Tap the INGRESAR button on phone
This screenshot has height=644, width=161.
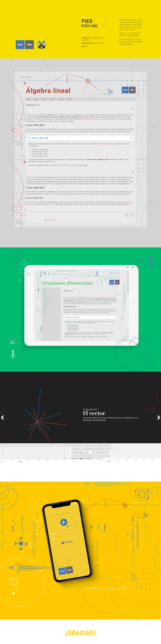coord(67,542)
